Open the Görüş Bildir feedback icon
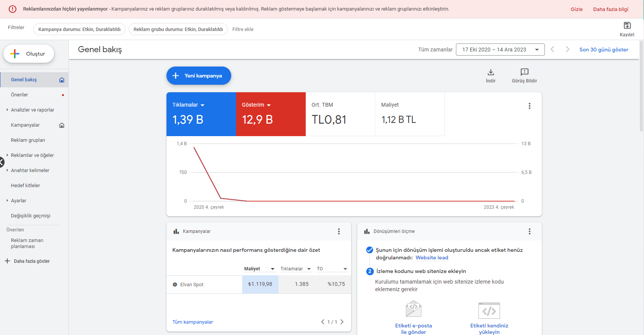This screenshot has width=644, height=335. [524, 72]
